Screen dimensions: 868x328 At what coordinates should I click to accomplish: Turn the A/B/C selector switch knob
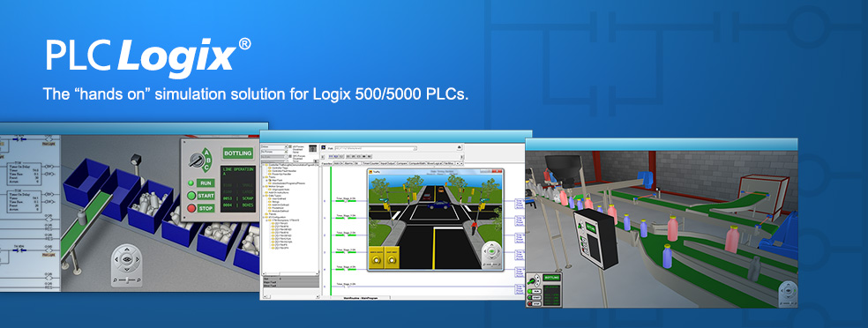coord(197,160)
